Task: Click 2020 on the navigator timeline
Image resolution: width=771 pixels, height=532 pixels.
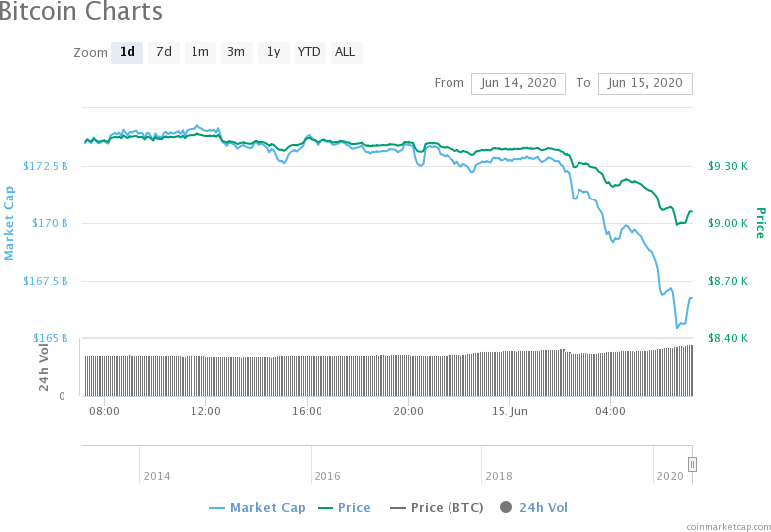Action: pos(670,476)
